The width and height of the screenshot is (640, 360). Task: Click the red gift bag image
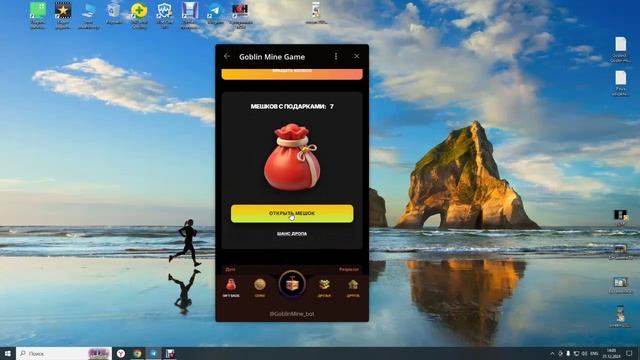coord(292,157)
